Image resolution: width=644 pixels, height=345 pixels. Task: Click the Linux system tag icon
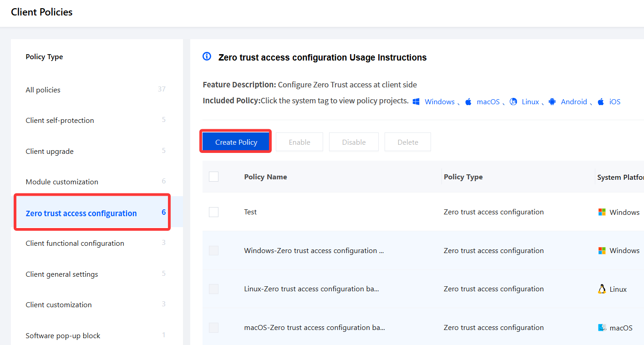click(x=513, y=102)
